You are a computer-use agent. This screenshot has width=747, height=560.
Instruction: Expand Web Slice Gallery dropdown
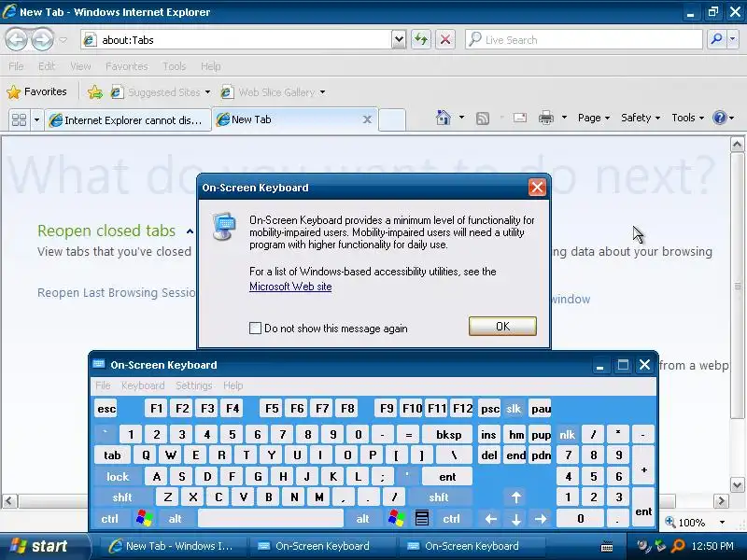pos(322,91)
